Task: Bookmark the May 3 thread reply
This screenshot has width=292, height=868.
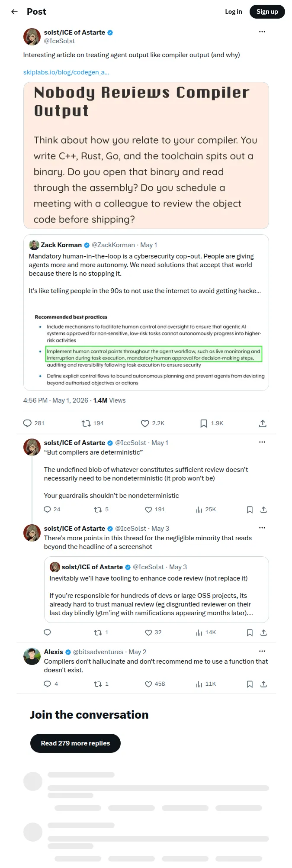Action: click(250, 632)
